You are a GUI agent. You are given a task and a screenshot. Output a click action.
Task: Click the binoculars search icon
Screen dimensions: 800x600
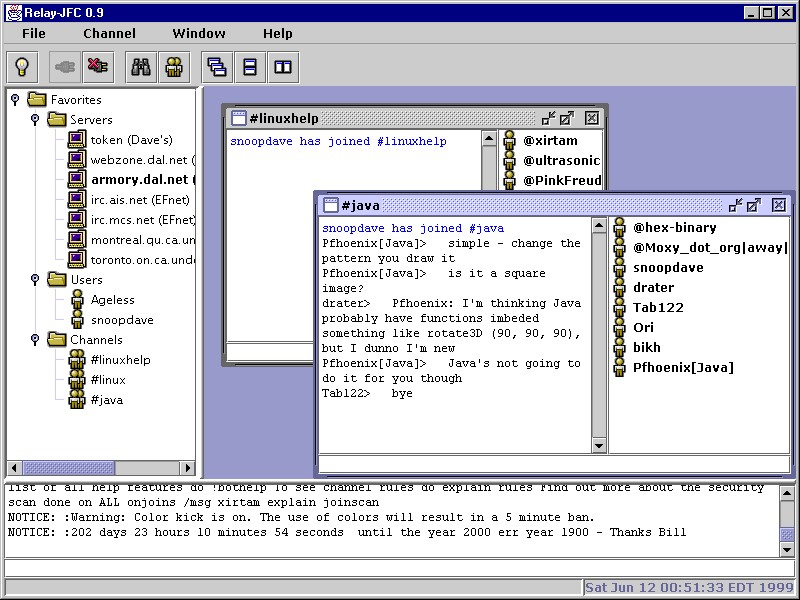point(141,67)
